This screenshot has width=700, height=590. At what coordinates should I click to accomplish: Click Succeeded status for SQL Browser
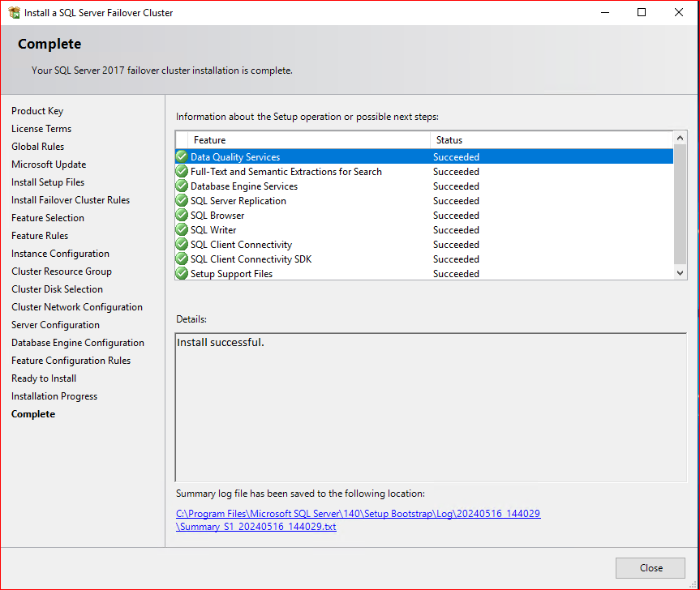pyautogui.click(x=456, y=215)
